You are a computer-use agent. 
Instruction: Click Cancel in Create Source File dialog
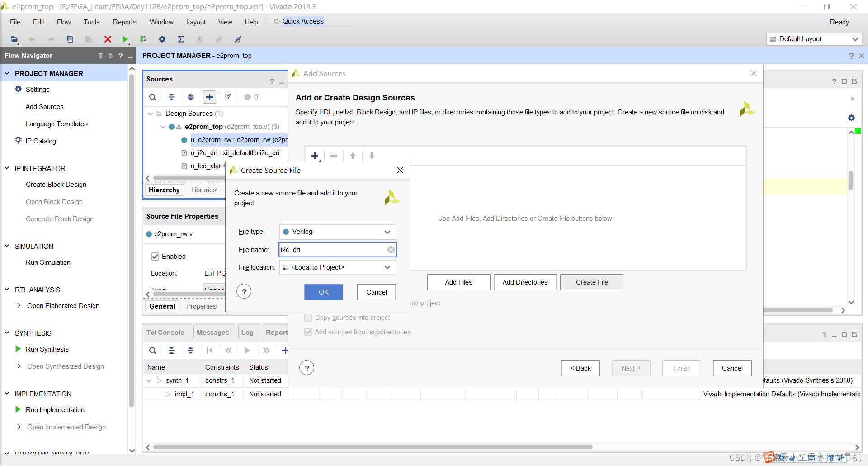377,292
